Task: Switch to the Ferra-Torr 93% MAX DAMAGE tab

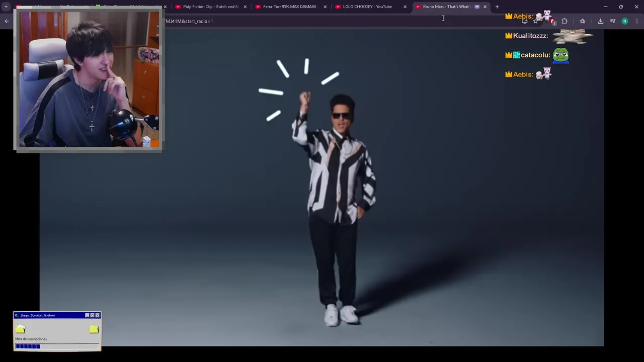Action: point(290,7)
